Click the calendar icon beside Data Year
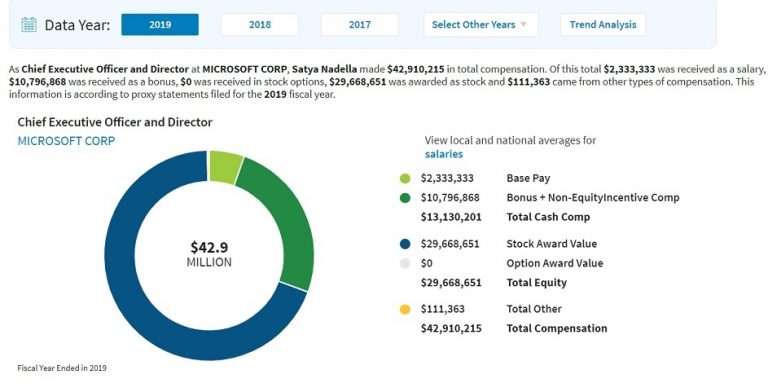 (29, 24)
